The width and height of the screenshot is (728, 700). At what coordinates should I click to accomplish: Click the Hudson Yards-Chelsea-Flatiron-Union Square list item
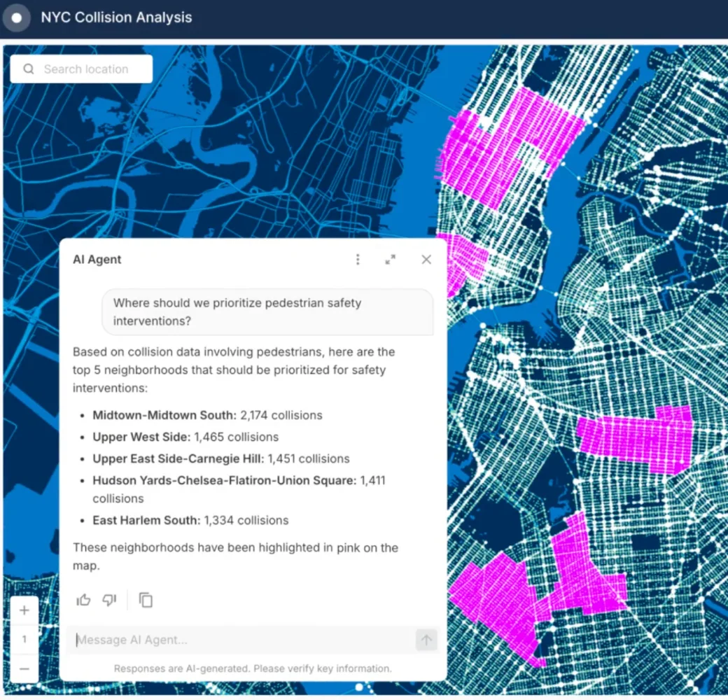point(239,489)
